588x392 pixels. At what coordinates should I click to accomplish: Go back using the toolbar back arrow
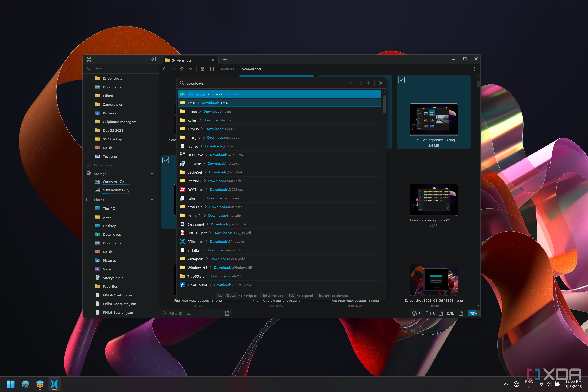pos(165,69)
